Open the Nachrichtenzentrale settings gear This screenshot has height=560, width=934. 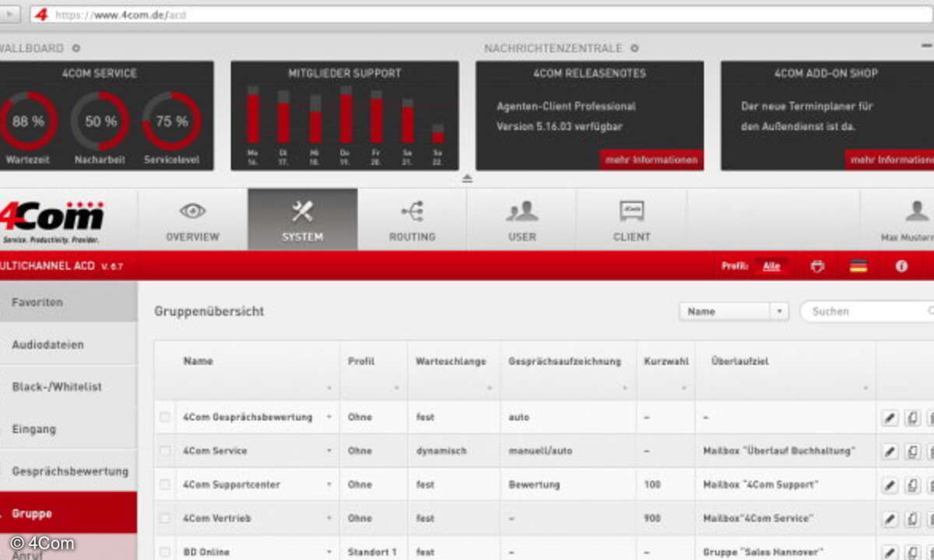tap(634, 48)
